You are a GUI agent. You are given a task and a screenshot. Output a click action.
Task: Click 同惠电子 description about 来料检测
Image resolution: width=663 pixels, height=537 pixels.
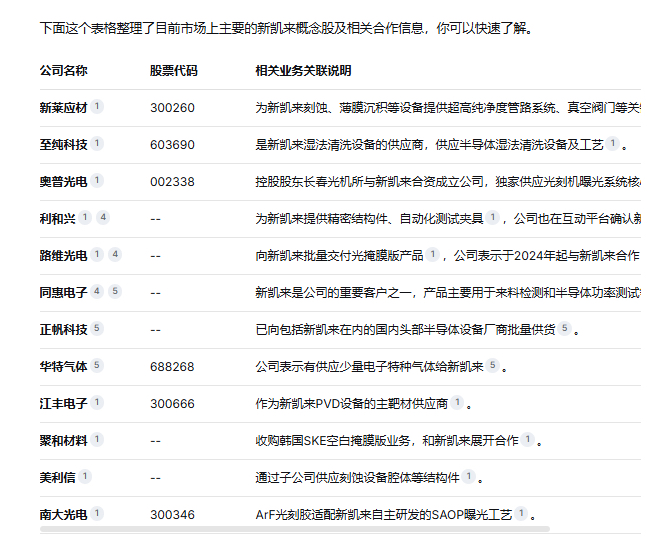pos(448,293)
